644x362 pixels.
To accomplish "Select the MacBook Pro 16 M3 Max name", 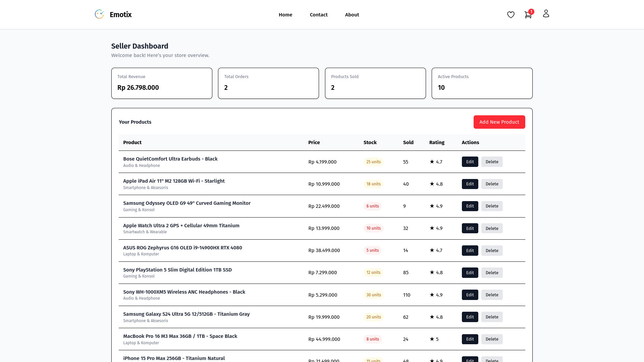I will coord(180,336).
